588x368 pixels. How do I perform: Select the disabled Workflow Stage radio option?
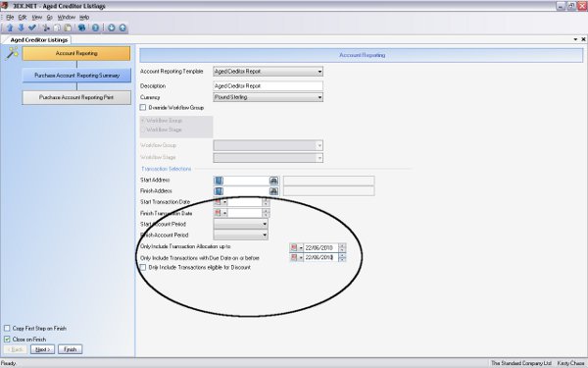[143, 130]
